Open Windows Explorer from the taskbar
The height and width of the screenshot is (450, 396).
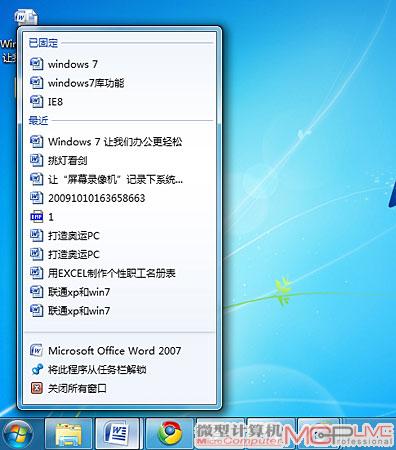tap(68, 433)
